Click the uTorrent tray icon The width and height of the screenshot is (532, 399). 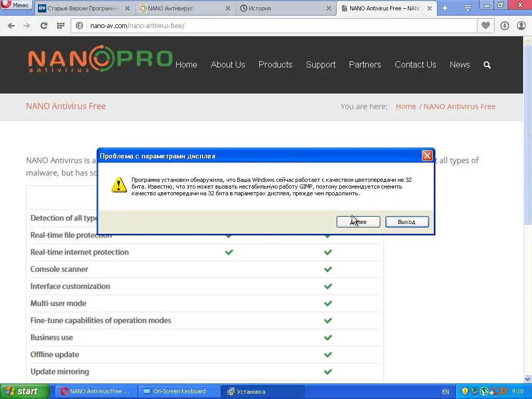tap(484, 392)
